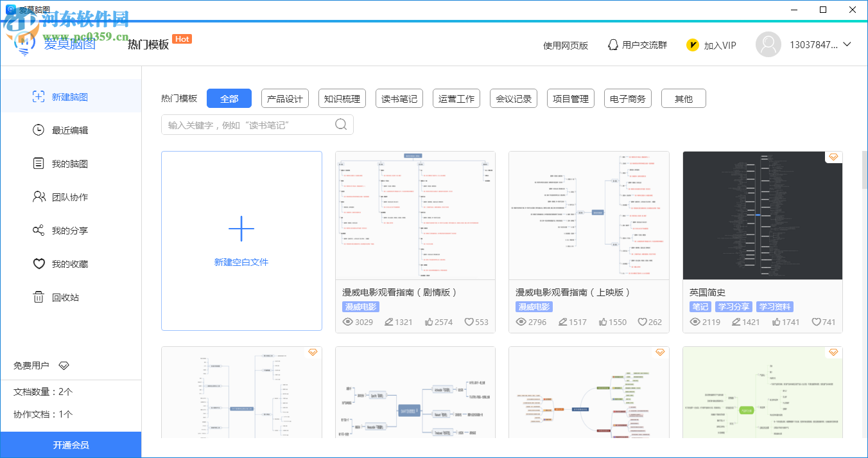Enable the 读书笔记 template filter
The width and height of the screenshot is (868, 458).
[x=399, y=98]
